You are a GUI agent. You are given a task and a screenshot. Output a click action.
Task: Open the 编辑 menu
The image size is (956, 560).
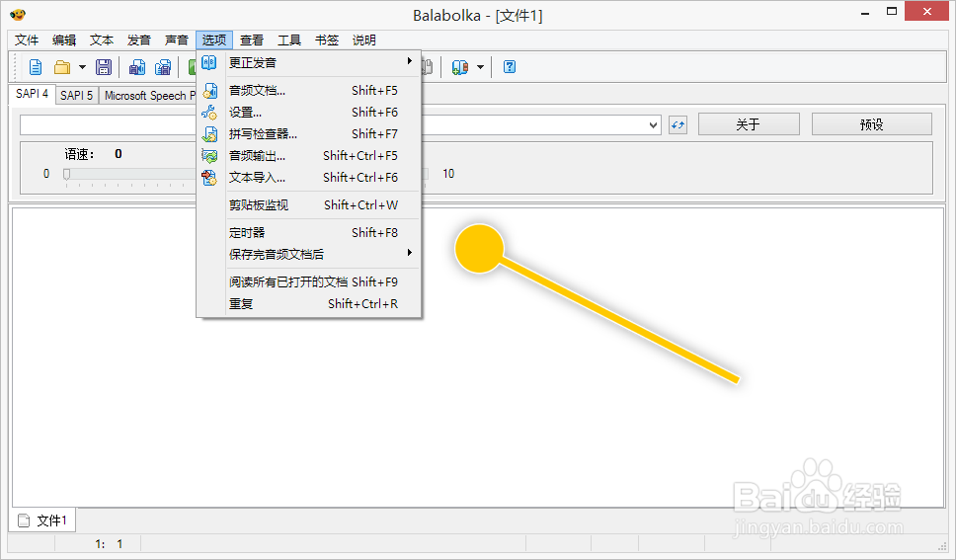point(64,40)
